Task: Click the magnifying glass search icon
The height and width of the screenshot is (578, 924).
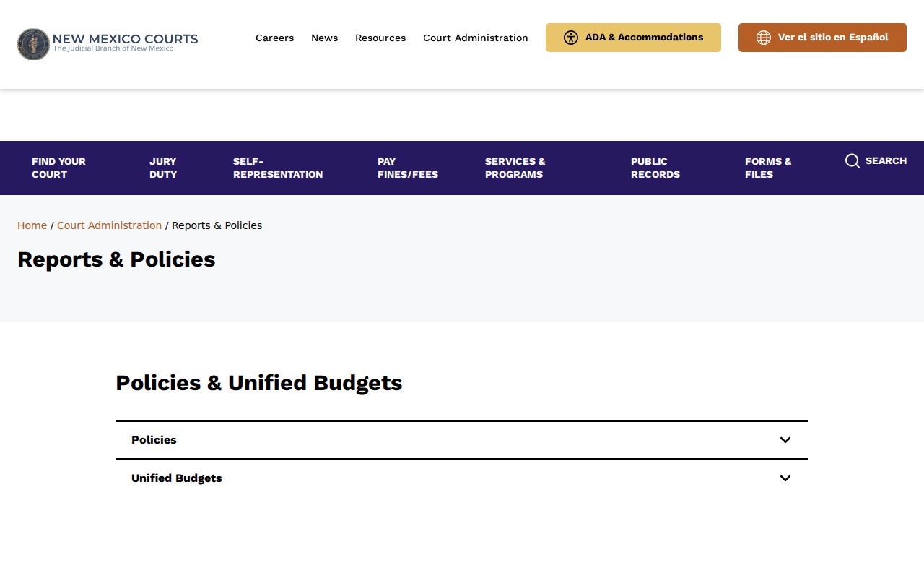Action: coord(853,161)
